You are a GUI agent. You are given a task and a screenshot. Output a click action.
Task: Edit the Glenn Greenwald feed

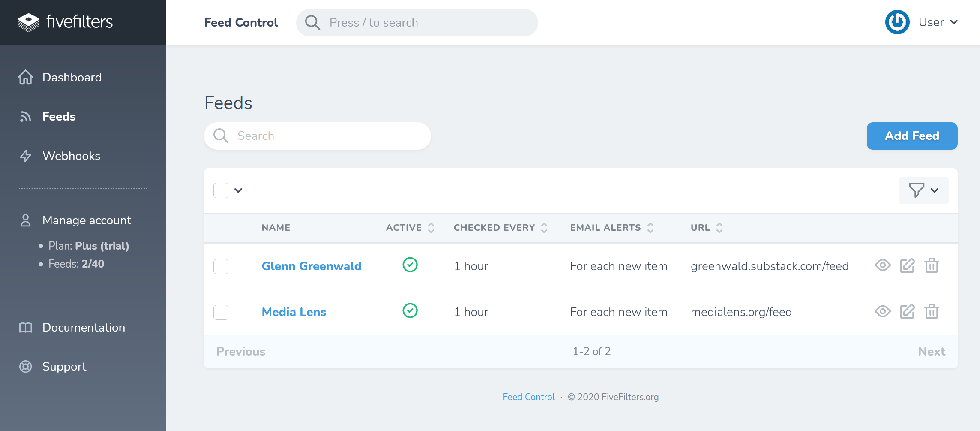907,266
